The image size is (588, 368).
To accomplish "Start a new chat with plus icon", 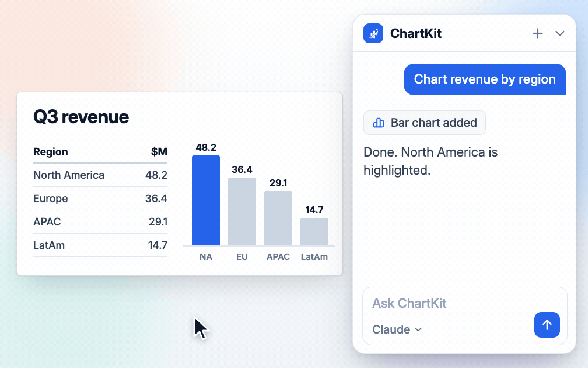I will click(x=538, y=33).
